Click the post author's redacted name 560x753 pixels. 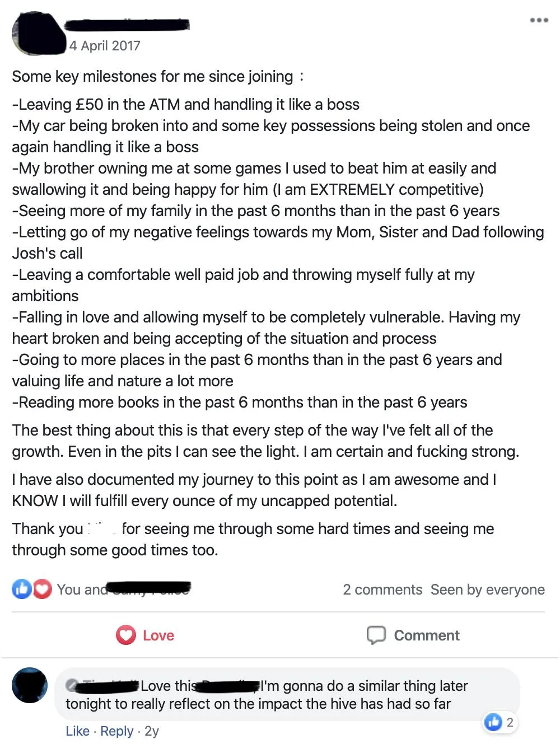click(x=128, y=25)
